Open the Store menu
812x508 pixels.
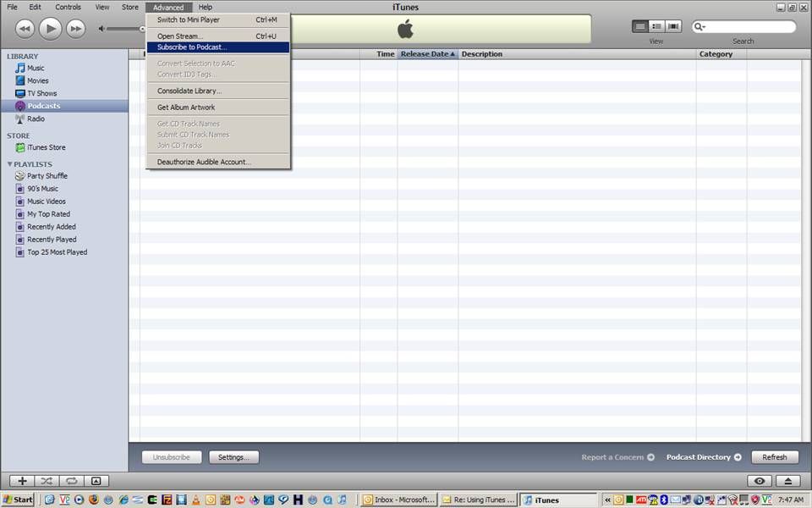pyautogui.click(x=130, y=8)
